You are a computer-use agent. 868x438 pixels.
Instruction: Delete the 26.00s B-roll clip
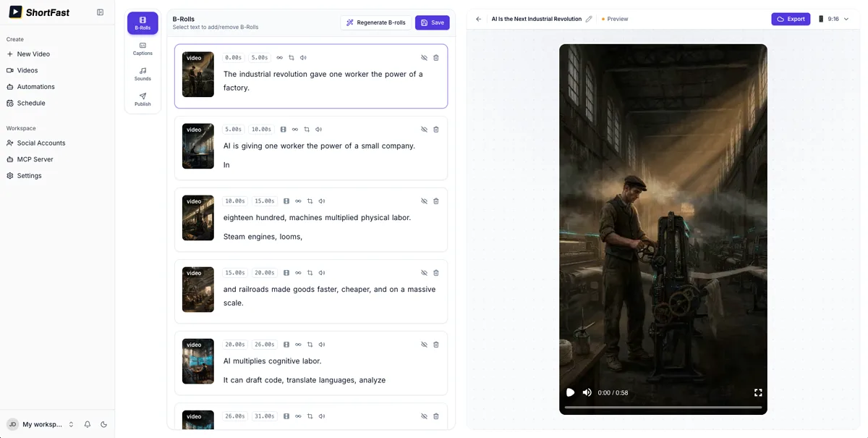pos(436,416)
